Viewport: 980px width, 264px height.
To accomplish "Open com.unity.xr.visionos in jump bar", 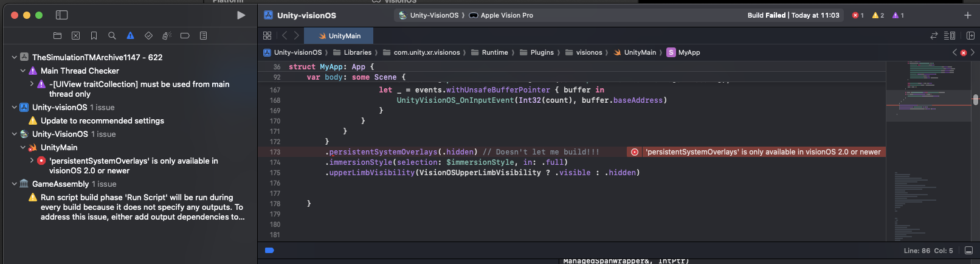I will (x=421, y=52).
